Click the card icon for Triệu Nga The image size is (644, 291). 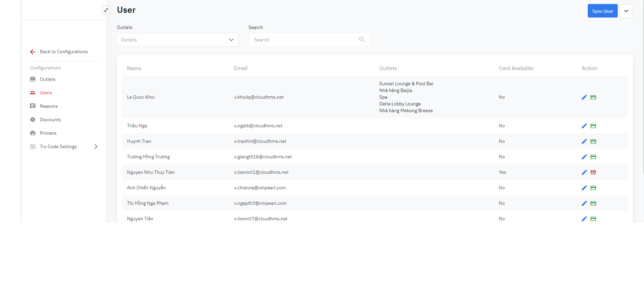[x=593, y=126]
